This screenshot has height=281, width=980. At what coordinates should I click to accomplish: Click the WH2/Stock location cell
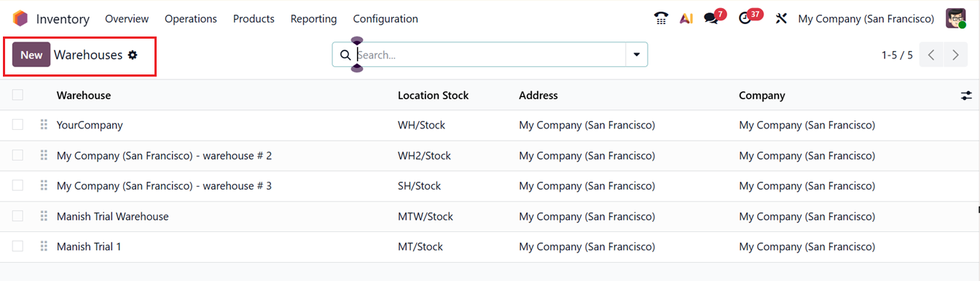pos(424,155)
